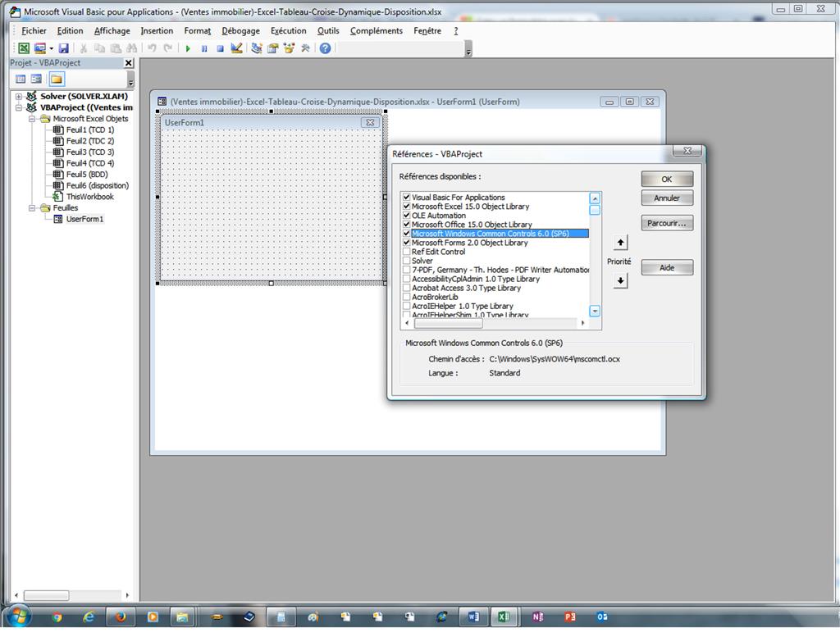The image size is (840, 637).
Task: Click the blue Help question mark icon
Action: pos(325,48)
